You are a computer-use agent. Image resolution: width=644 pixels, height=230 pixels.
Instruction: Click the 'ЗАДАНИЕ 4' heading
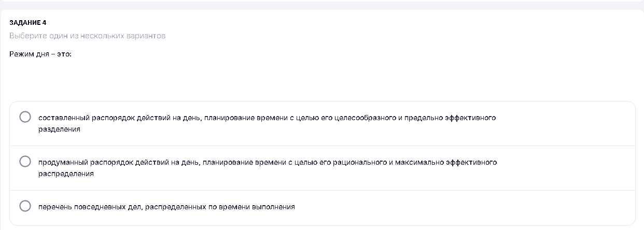[x=28, y=23]
